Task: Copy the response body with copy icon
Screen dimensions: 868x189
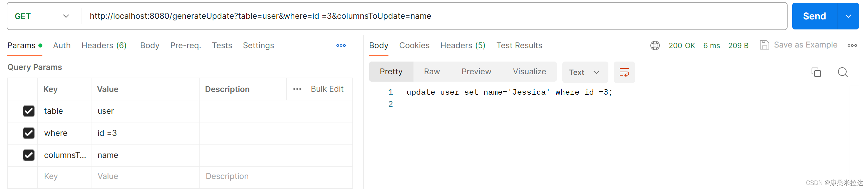Action: (816, 72)
